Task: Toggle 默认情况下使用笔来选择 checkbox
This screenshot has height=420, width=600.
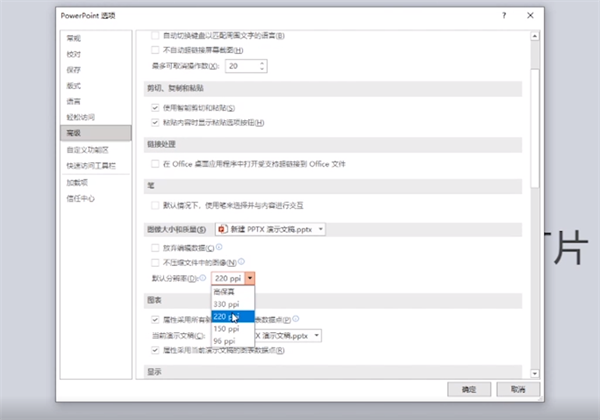Action: pos(155,205)
